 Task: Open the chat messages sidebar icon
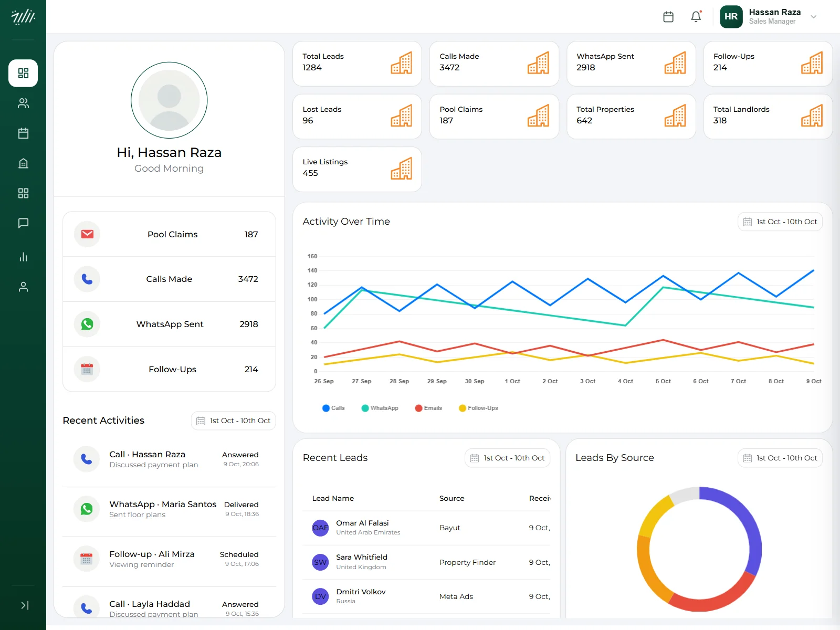pyautogui.click(x=23, y=223)
